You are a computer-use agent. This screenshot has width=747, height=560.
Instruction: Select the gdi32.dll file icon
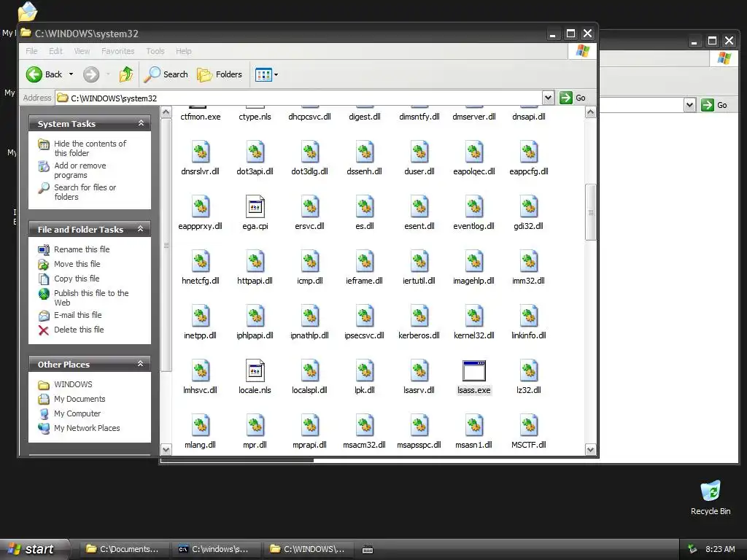529,206
